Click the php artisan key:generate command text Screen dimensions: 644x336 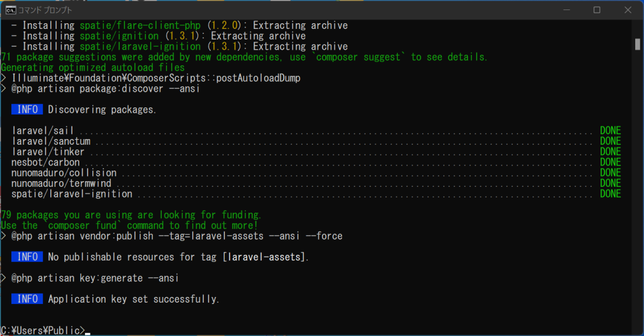click(95, 278)
